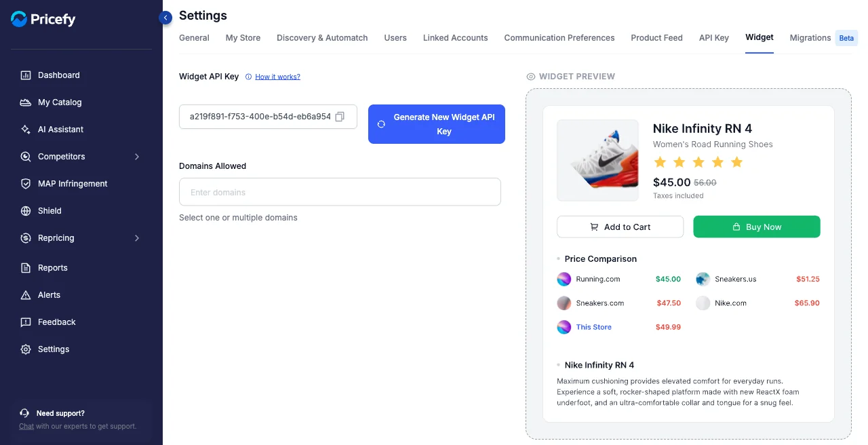Click Women's Road Running Shoes subtitle
This screenshot has height=445, width=868.
coord(713,144)
